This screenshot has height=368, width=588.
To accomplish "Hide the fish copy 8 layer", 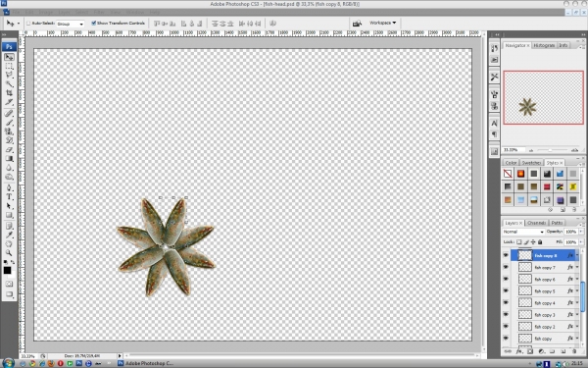I will pyautogui.click(x=506, y=255).
